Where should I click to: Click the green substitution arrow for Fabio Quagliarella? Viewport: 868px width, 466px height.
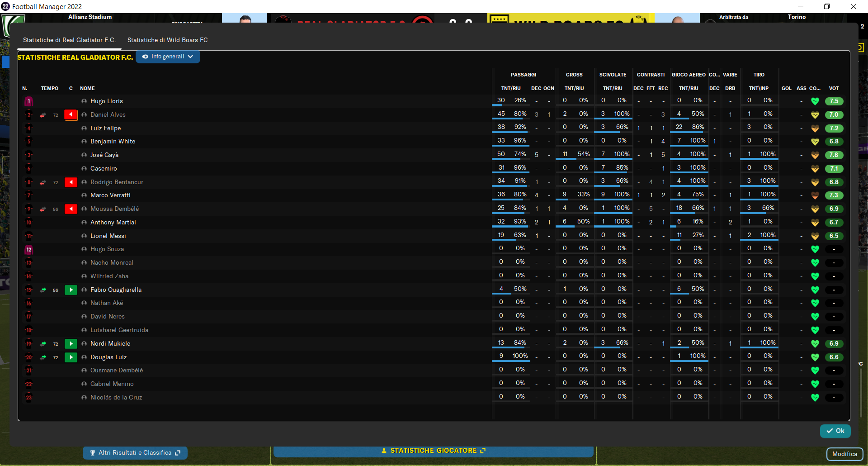tap(71, 290)
